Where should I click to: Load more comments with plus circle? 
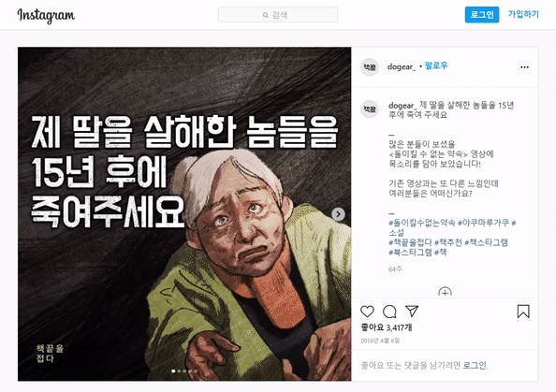coord(445,292)
